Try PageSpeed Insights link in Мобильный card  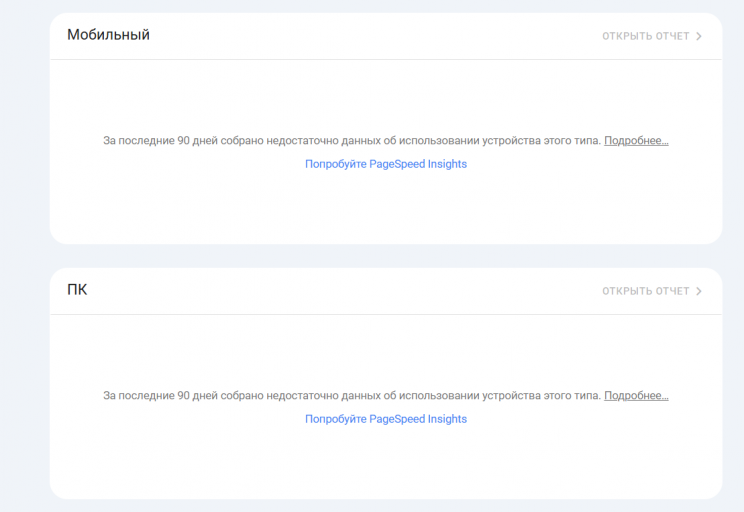[386, 164]
